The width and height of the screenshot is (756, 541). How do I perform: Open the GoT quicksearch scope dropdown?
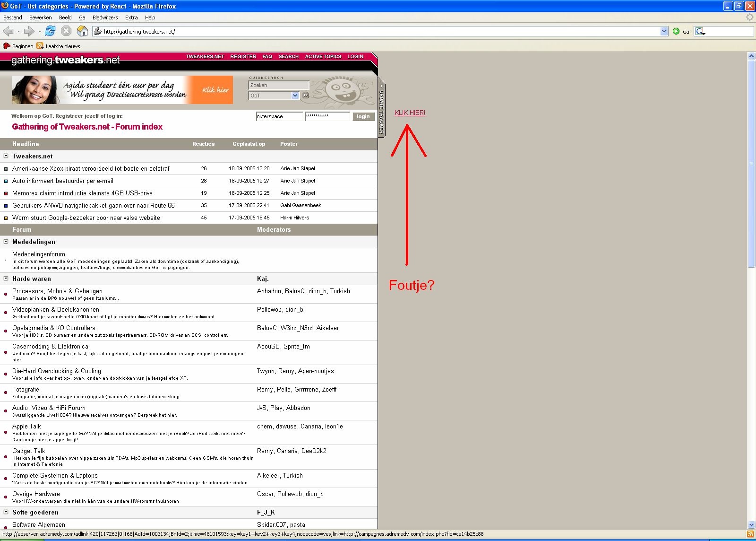(295, 96)
